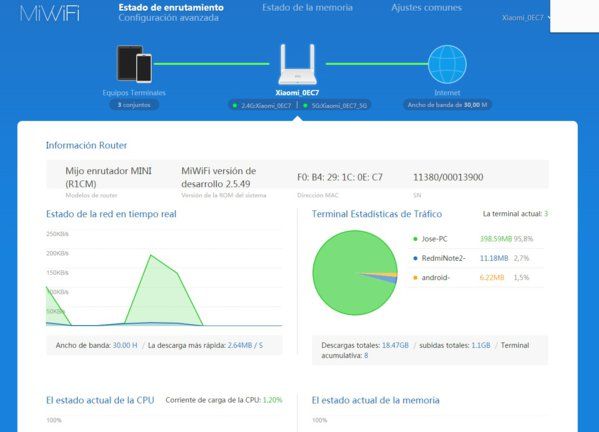Select router model Mijo enrutador MINI (R1CM)
Viewport: 599px width, 432px height.
108,177
